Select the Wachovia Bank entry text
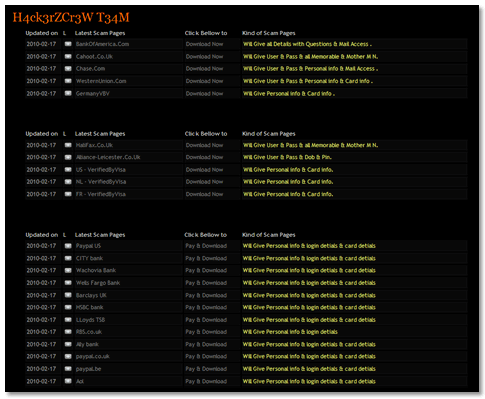Screen dimensions: 485x399 pos(96,270)
